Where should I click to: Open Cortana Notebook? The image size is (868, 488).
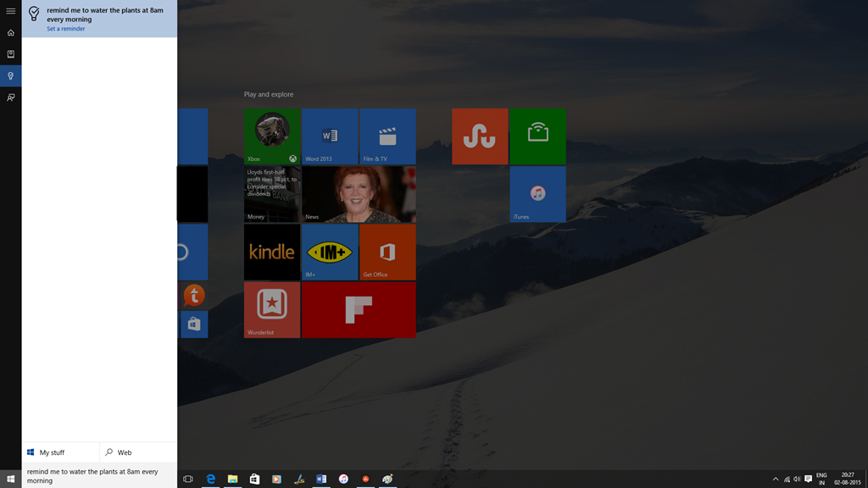pyautogui.click(x=10, y=54)
